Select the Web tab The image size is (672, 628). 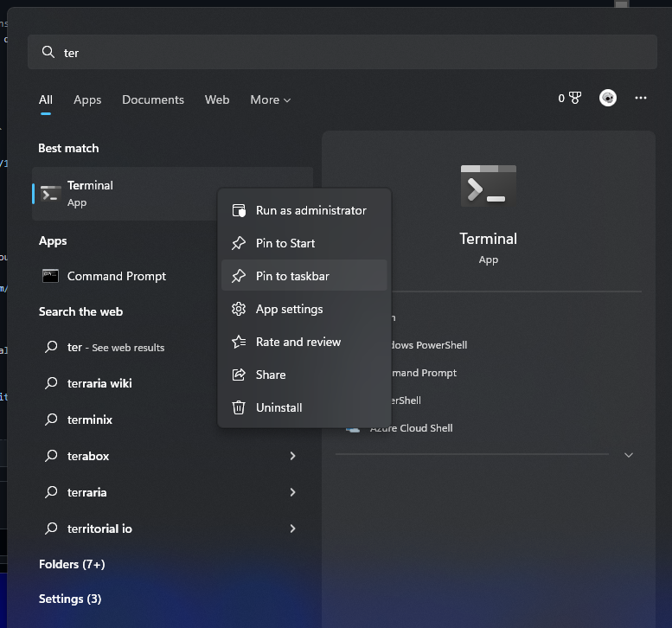pyautogui.click(x=217, y=99)
